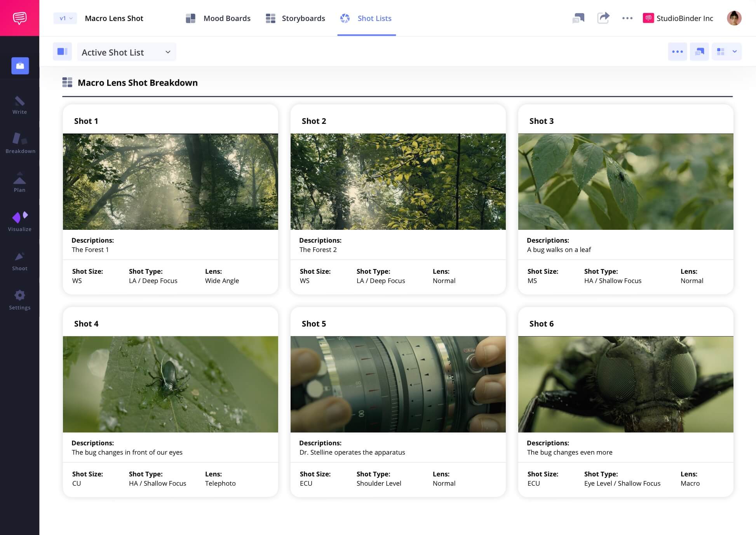Open Shot 6 bug macro thumbnail

coord(625,384)
